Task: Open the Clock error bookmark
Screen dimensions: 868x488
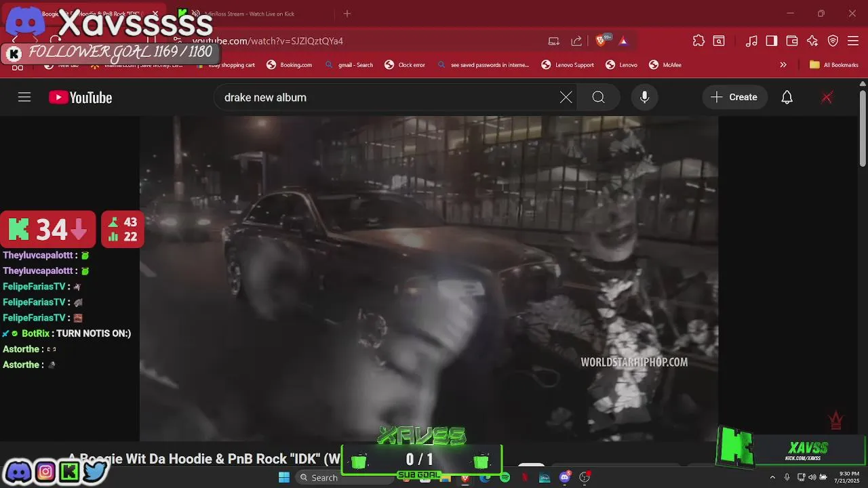Action: click(405, 65)
